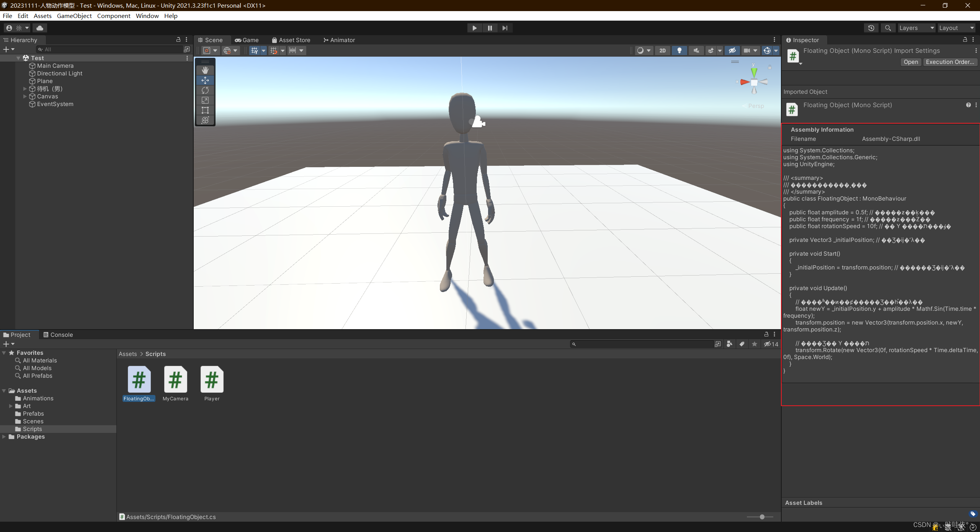Switch to the Animator tab

[x=339, y=40]
